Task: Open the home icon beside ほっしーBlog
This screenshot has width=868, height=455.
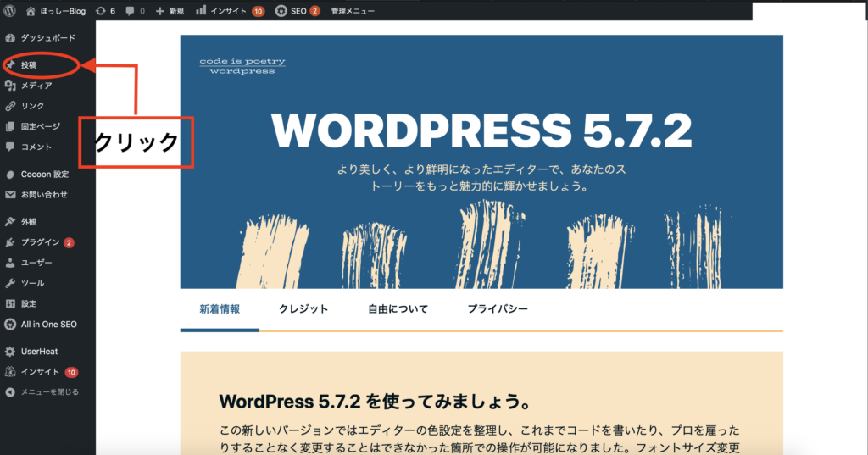Action: click(x=31, y=11)
